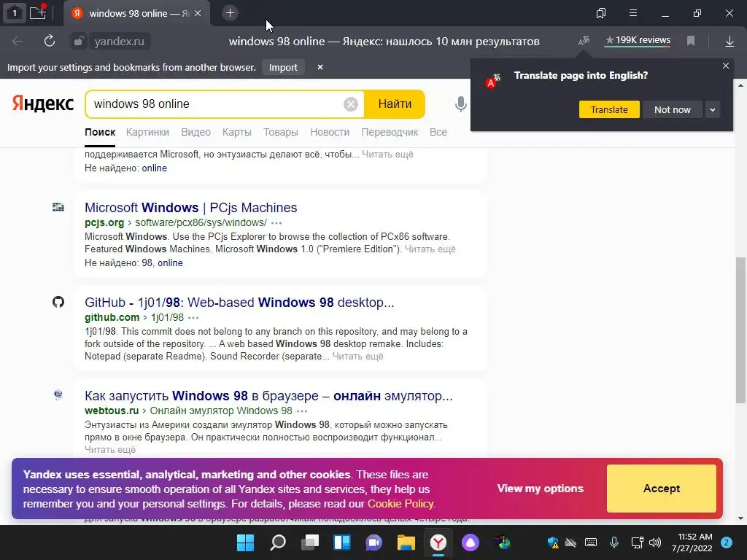Open the notification center badge showing 2
The height and width of the screenshot is (560, 747).
[726, 542]
